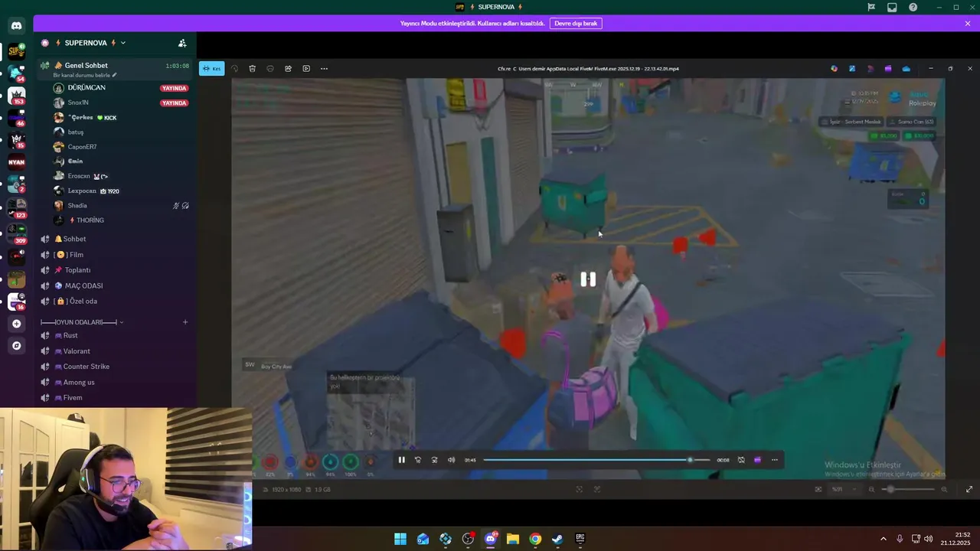Viewport: 980px width, 551px height.
Task: Enter fullscreen with expand arrows icon
Action: pyautogui.click(x=969, y=490)
